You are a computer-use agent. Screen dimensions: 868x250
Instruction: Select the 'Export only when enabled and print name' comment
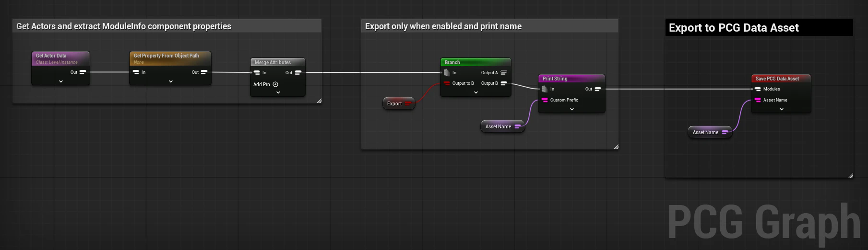click(x=443, y=26)
